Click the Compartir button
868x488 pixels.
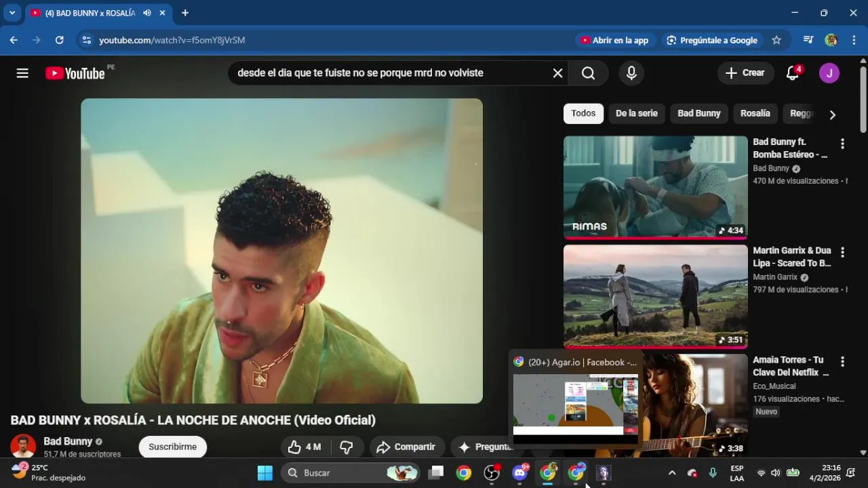tap(407, 447)
